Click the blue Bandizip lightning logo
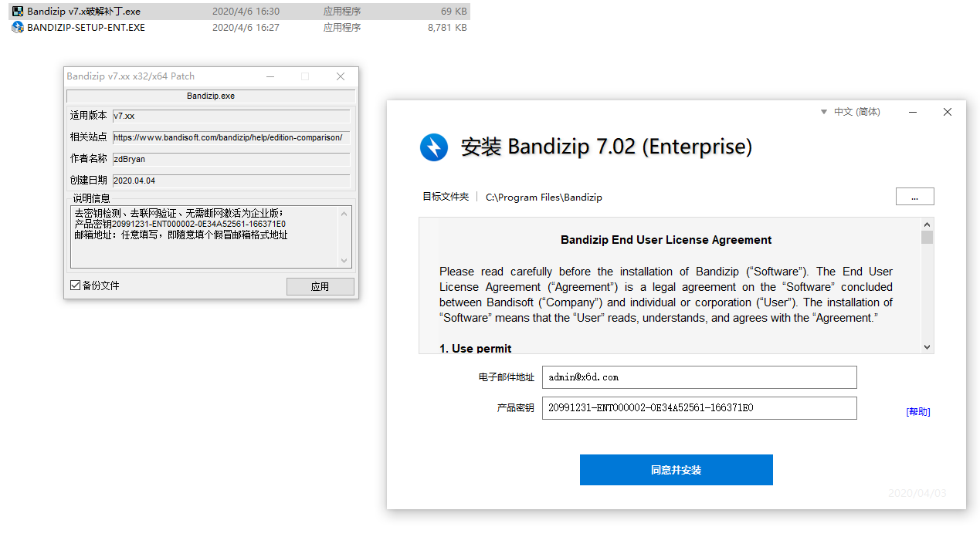 (x=434, y=147)
